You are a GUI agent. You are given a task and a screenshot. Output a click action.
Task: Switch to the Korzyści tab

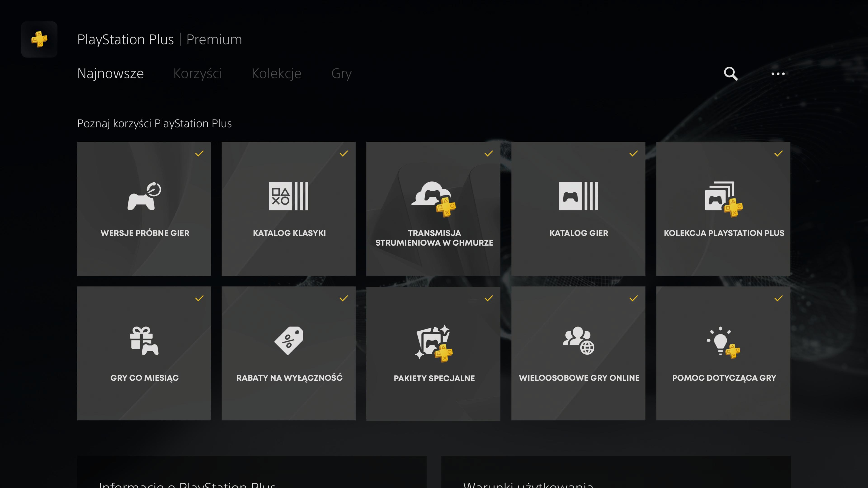[198, 73]
